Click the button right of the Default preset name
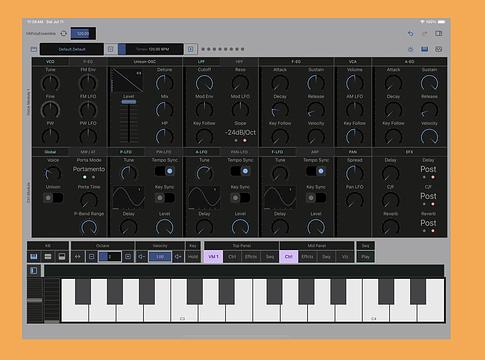The image size is (485, 360). [111, 49]
